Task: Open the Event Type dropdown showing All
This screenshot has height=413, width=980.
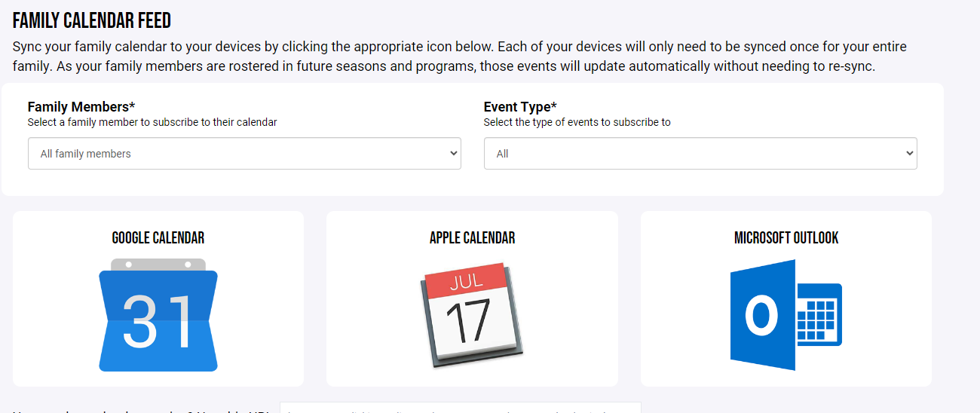Action: coord(700,154)
